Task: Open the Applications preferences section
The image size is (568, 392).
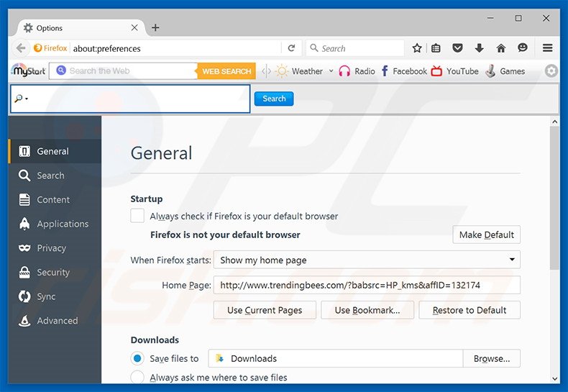Action: tap(55, 224)
